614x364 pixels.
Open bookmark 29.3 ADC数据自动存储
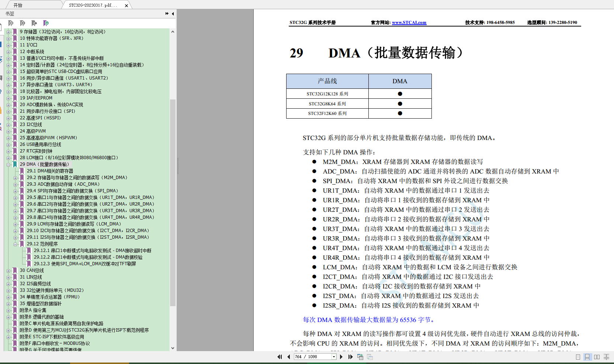click(x=63, y=184)
